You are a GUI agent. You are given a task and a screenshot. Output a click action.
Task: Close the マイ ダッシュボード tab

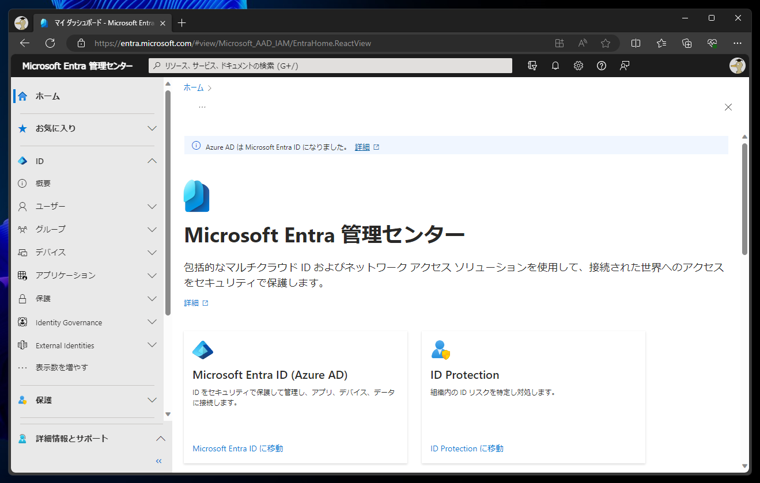pyautogui.click(x=162, y=23)
